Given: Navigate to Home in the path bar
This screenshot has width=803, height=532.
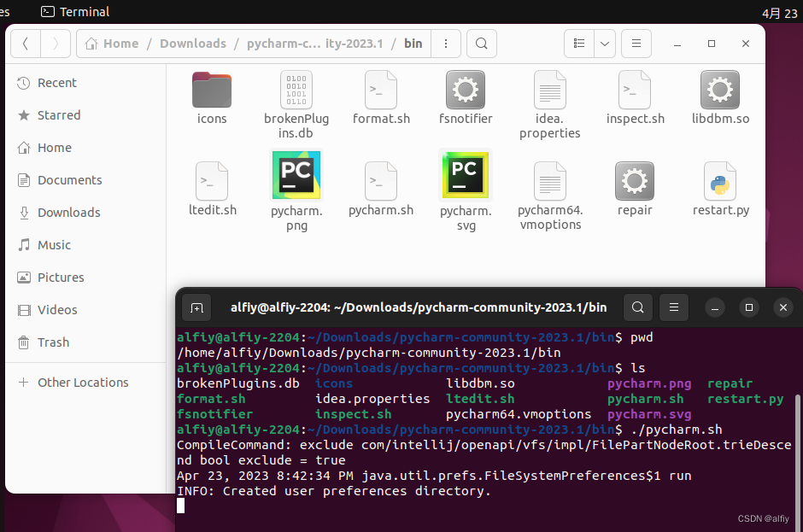Looking at the screenshot, I should pyautogui.click(x=112, y=44).
